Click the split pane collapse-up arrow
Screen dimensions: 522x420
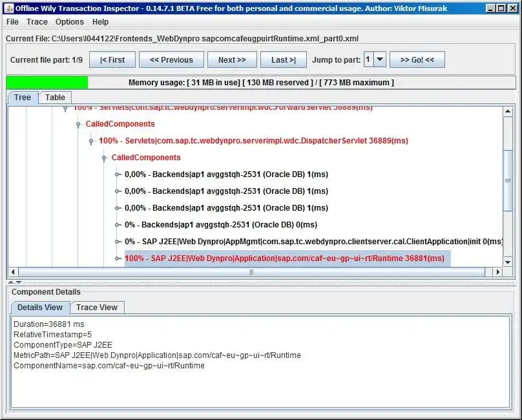(x=11, y=282)
